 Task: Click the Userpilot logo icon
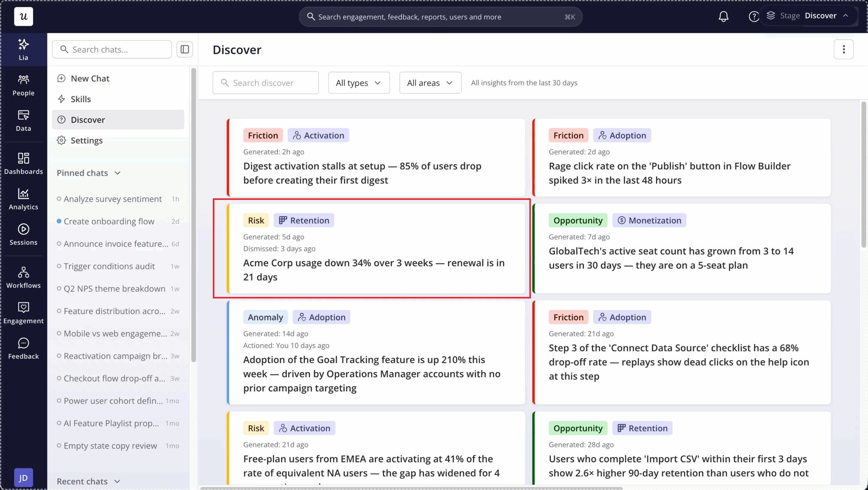point(23,16)
